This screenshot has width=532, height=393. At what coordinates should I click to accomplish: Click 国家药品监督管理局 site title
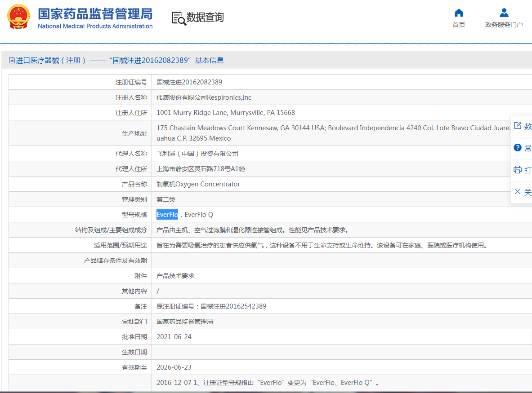click(95, 14)
